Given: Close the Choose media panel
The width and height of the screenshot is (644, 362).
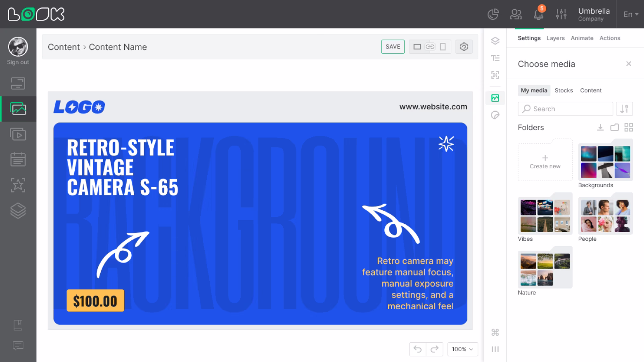Looking at the screenshot, I should 628,64.
